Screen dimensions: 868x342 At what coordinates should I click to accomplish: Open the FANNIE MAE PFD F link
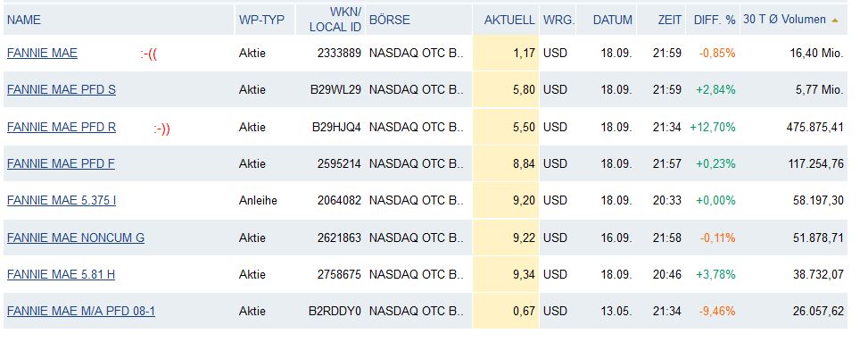(61, 163)
